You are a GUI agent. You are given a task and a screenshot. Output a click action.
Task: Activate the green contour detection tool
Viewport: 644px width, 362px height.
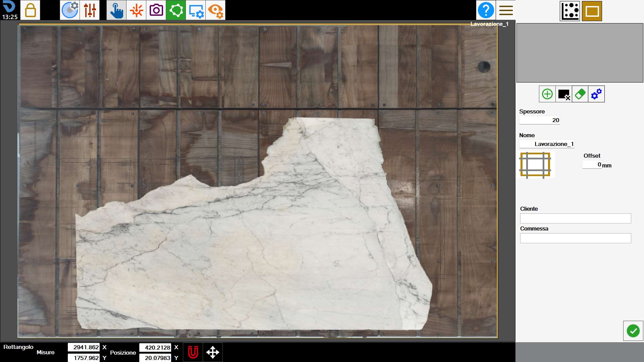click(176, 10)
